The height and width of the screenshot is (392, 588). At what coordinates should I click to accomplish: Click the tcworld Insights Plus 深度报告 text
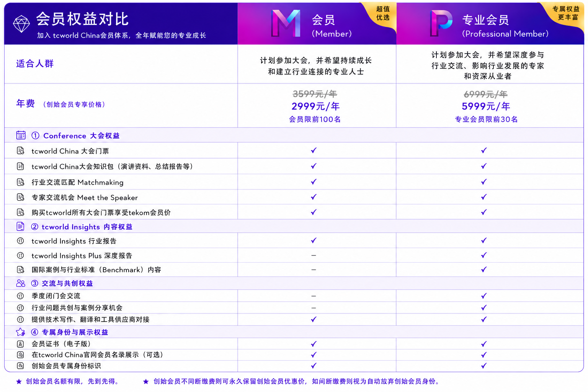(x=82, y=256)
